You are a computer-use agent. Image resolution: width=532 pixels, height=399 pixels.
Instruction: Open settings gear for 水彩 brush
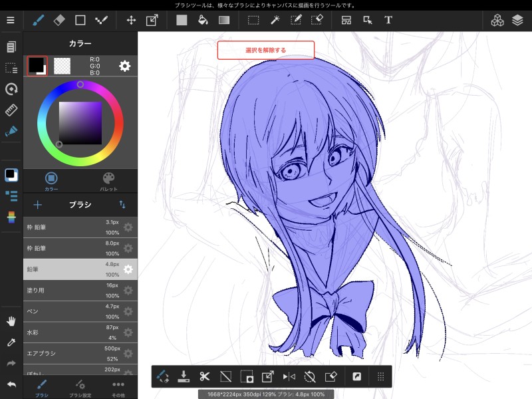pyautogui.click(x=128, y=332)
